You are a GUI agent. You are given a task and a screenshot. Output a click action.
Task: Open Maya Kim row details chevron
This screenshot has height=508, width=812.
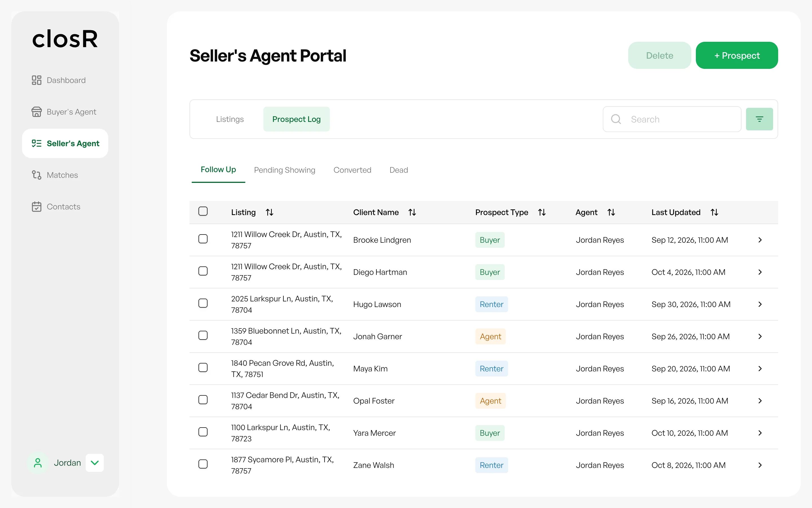point(760,369)
